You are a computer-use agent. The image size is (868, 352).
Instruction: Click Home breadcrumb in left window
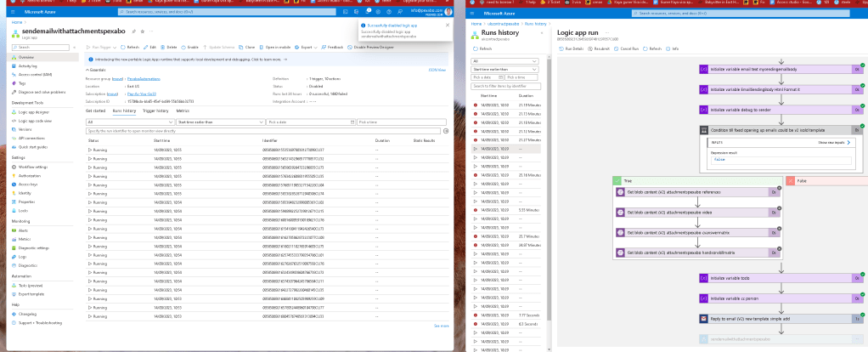[x=17, y=22]
